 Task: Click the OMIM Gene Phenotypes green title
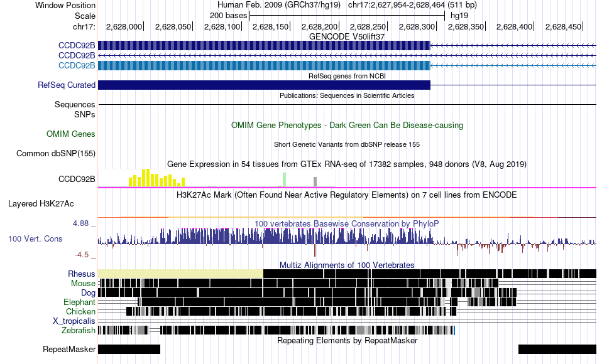[x=347, y=125]
